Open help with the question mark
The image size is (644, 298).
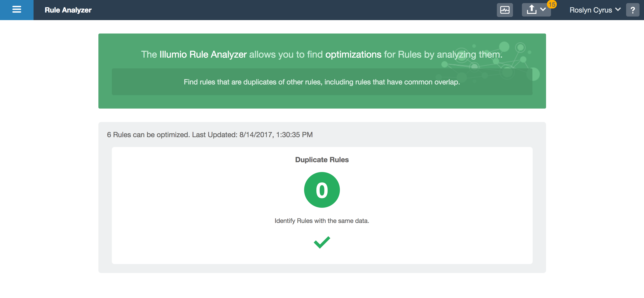(x=633, y=10)
